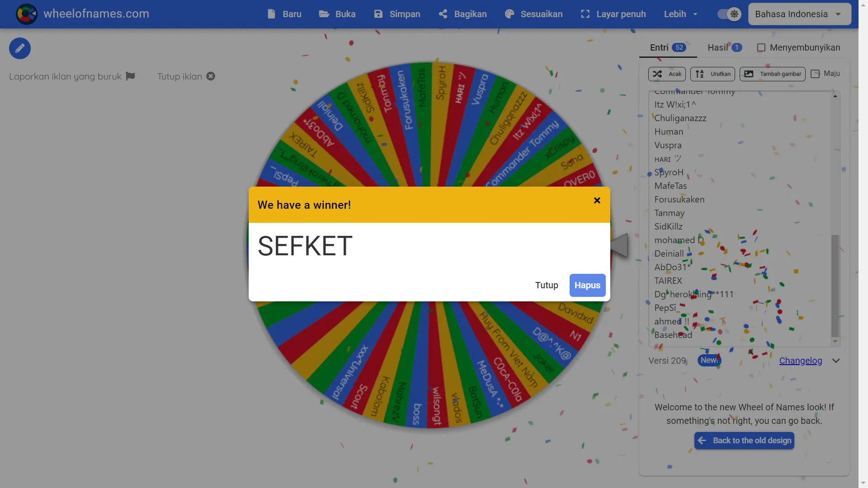This screenshot has width=868, height=488.
Task: Click the blue pencil edit icon
Action: click(20, 48)
